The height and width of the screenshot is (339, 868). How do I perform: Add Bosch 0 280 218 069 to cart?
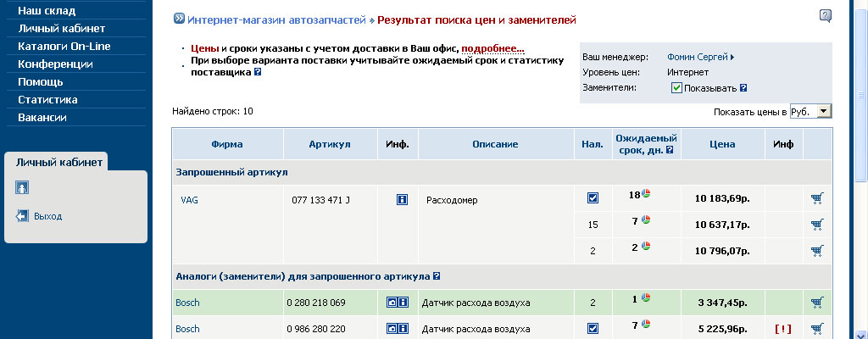tap(817, 302)
